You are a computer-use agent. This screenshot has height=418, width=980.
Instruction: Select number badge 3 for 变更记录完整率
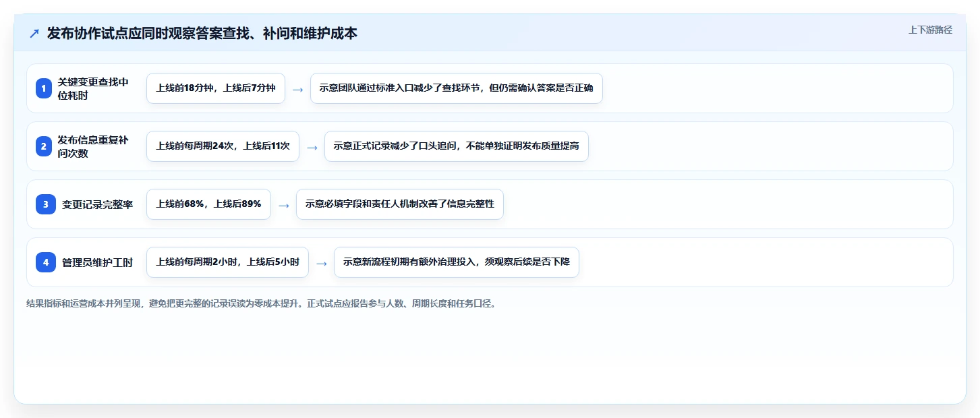45,204
